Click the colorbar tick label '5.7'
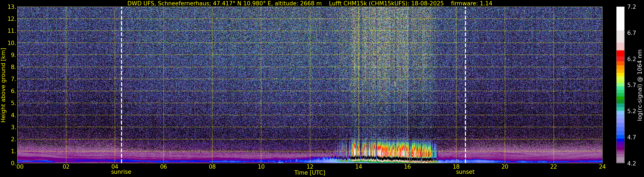 pos(632,85)
